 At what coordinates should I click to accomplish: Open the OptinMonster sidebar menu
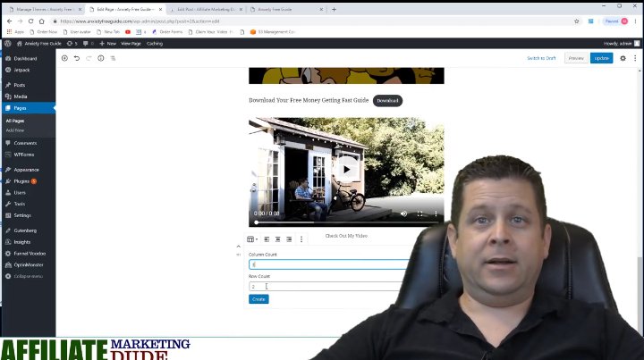click(29, 265)
